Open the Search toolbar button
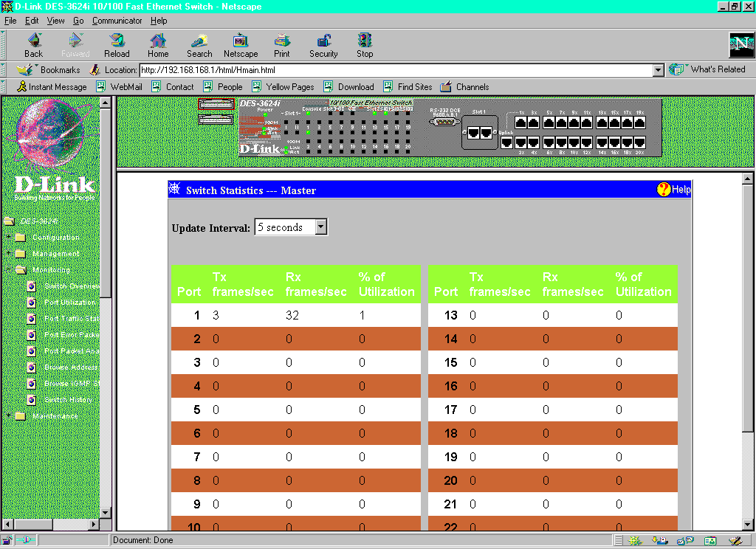The image size is (756, 549). tap(199, 44)
